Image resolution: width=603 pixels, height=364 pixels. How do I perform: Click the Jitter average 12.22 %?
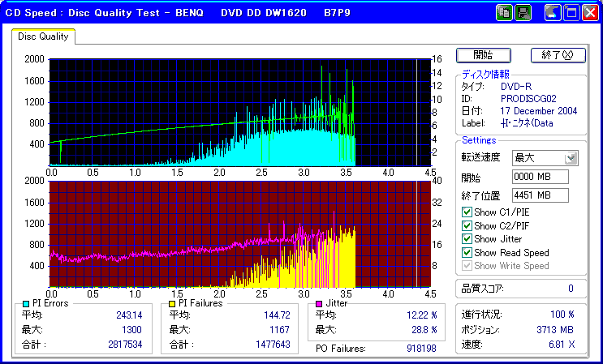tap(422, 315)
